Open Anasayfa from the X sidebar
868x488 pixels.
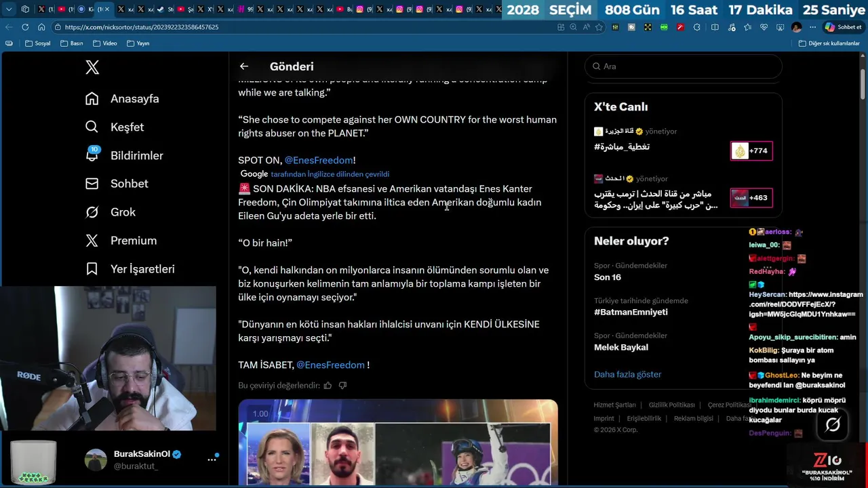[122, 98]
